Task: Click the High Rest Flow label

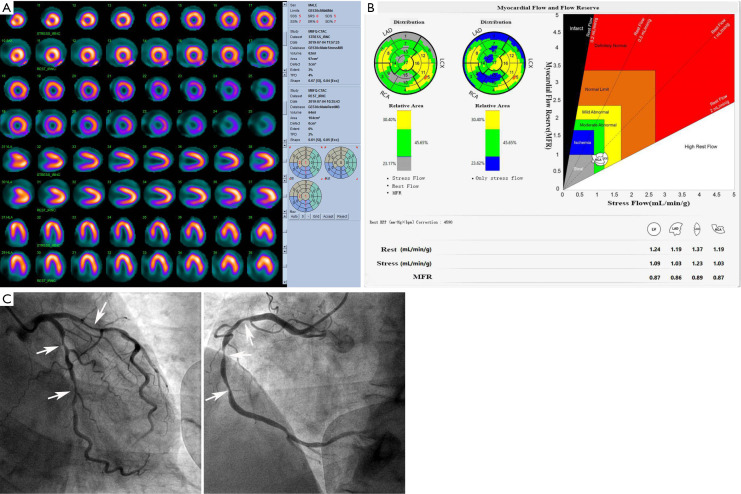Action: click(701, 147)
